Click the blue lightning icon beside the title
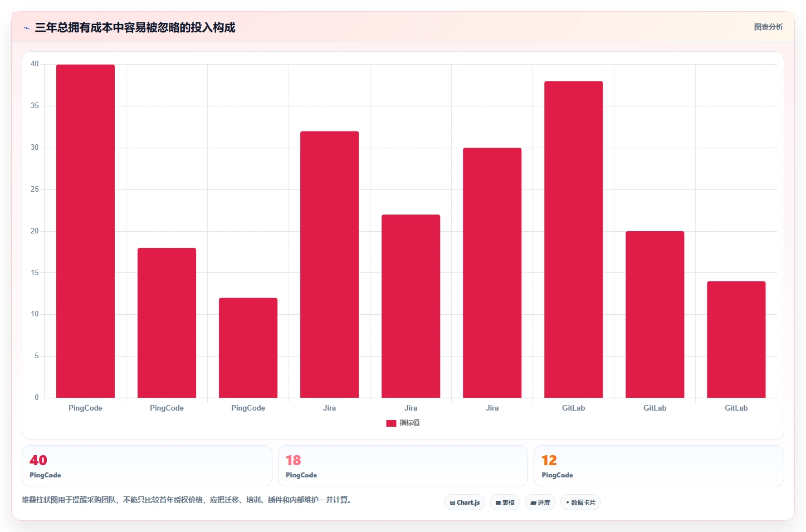Screen dimensions: 806x532 click(26, 28)
